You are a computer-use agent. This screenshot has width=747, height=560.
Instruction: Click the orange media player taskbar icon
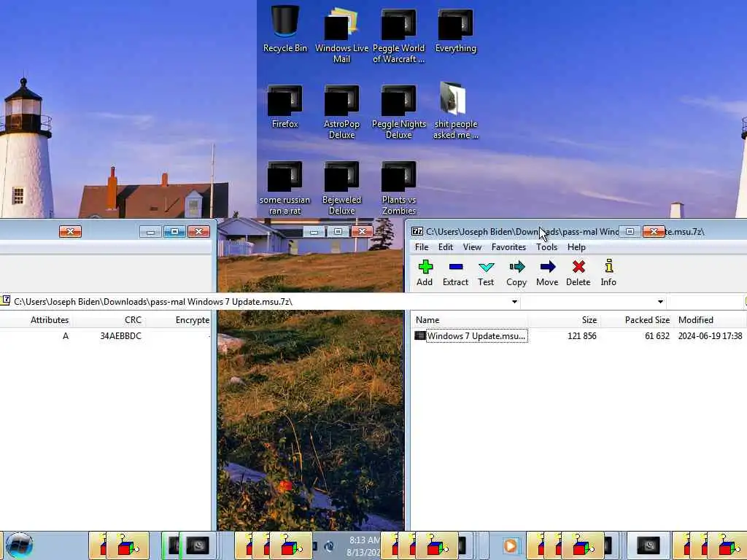pos(510,545)
